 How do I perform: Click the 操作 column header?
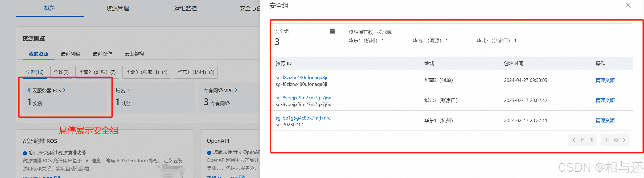pyautogui.click(x=600, y=63)
